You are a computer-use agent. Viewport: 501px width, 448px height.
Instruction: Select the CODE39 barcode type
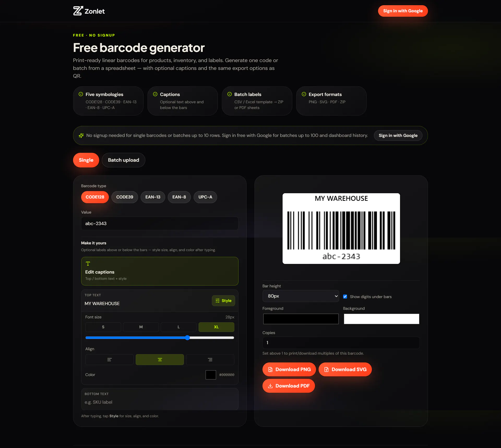(125, 197)
